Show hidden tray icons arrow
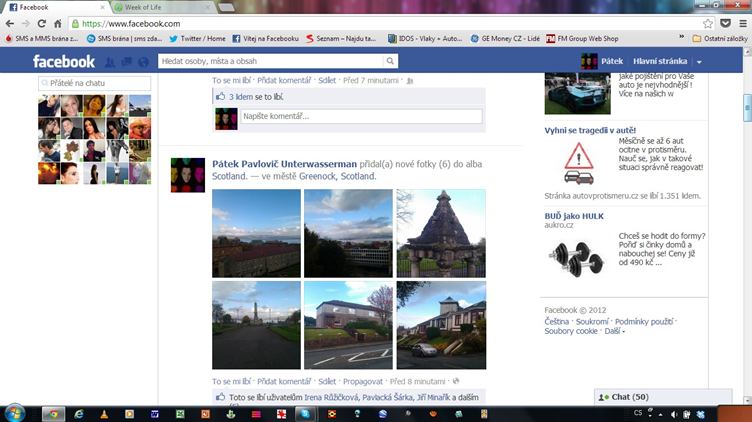752x422 pixels. click(660, 414)
